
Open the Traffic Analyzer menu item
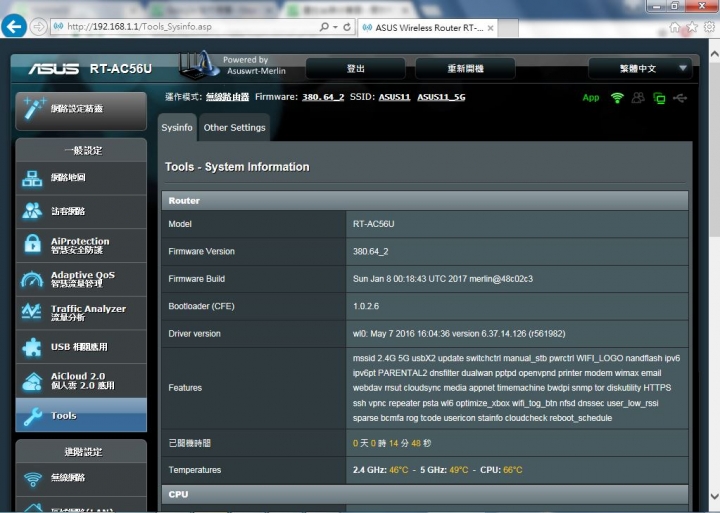click(81, 313)
